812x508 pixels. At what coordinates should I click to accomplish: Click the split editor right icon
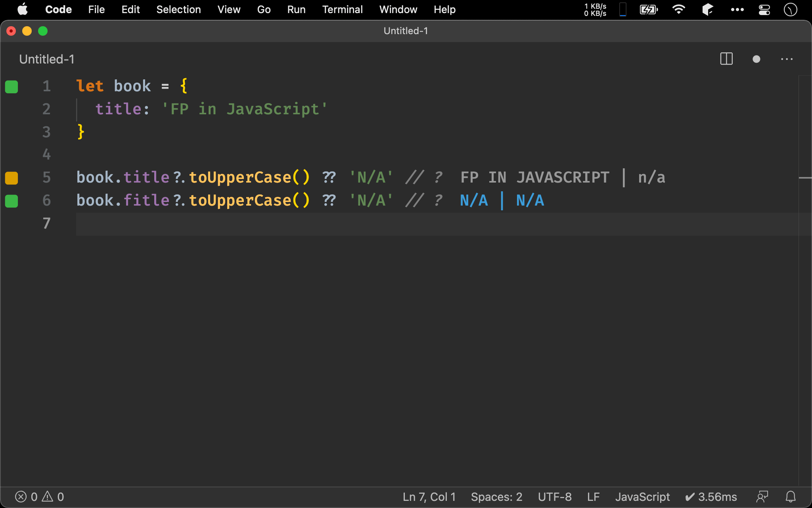[x=726, y=59]
